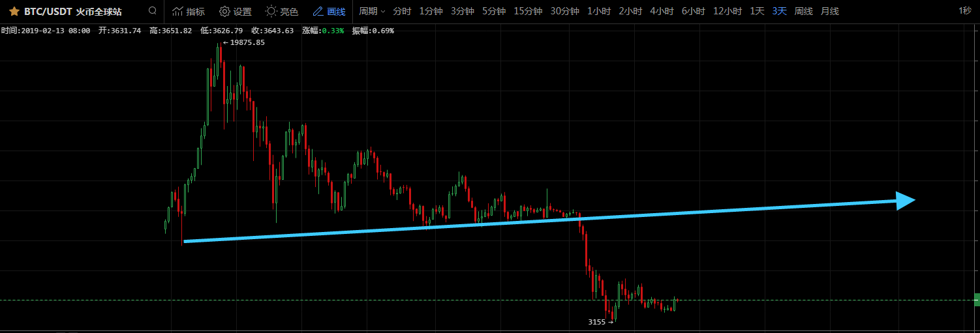The height and width of the screenshot is (333, 980).
Task: Select the 1天 daily period
Action: point(757,11)
